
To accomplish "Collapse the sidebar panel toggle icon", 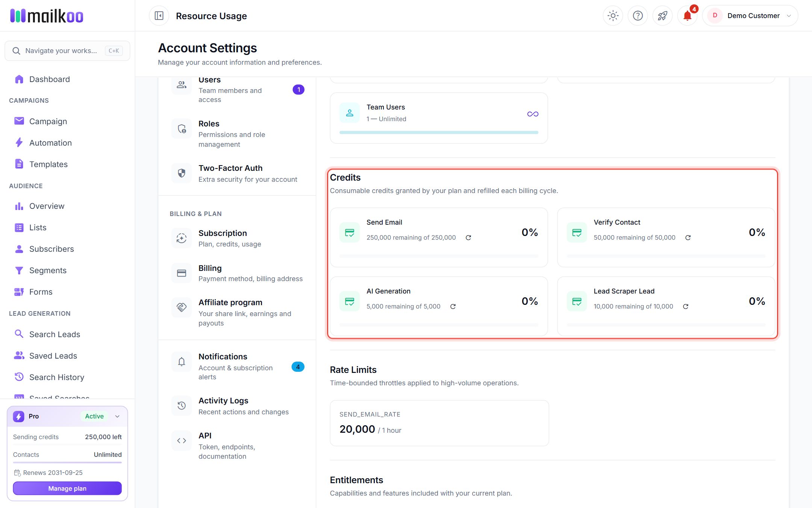I will pyautogui.click(x=159, y=16).
